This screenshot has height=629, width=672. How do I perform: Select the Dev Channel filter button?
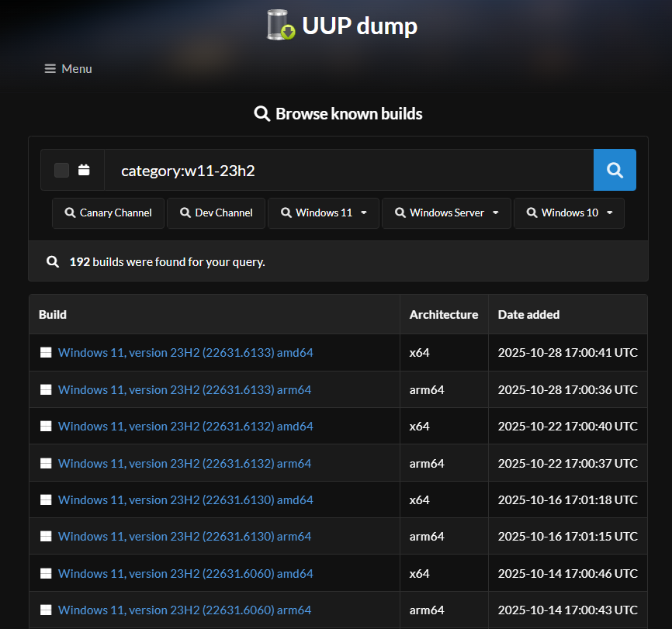tap(216, 213)
